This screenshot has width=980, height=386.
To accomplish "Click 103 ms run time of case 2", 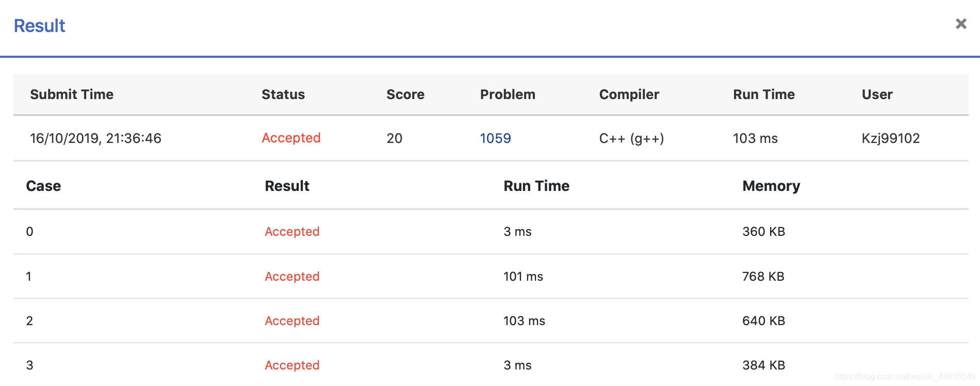I will coord(524,321).
